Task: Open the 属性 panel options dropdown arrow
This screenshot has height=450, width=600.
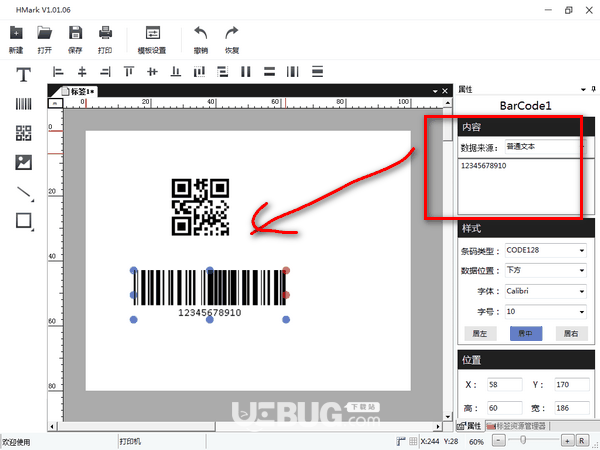Action: pyautogui.click(x=583, y=90)
